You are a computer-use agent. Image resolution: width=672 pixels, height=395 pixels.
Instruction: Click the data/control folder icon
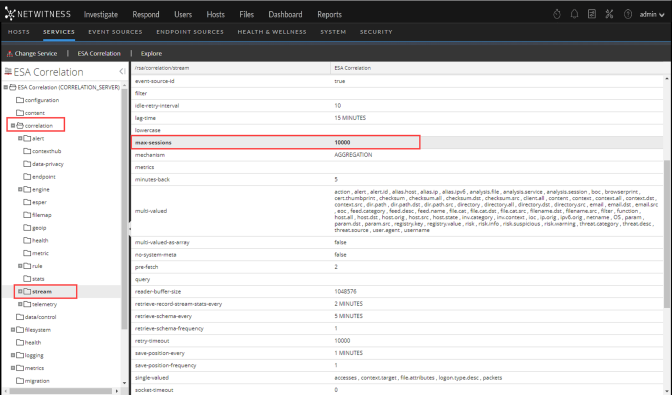pyautogui.click(x=20, y=317)
